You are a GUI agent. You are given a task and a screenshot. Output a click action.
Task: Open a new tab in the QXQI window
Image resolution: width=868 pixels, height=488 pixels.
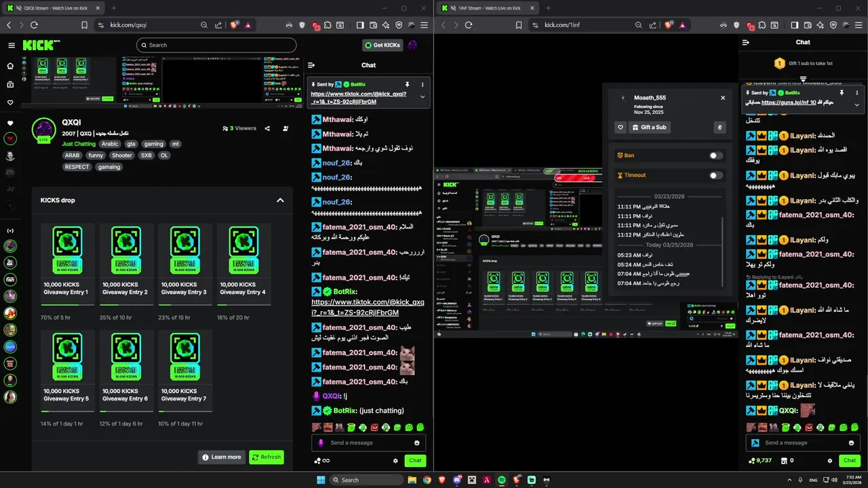click(113, 8)
